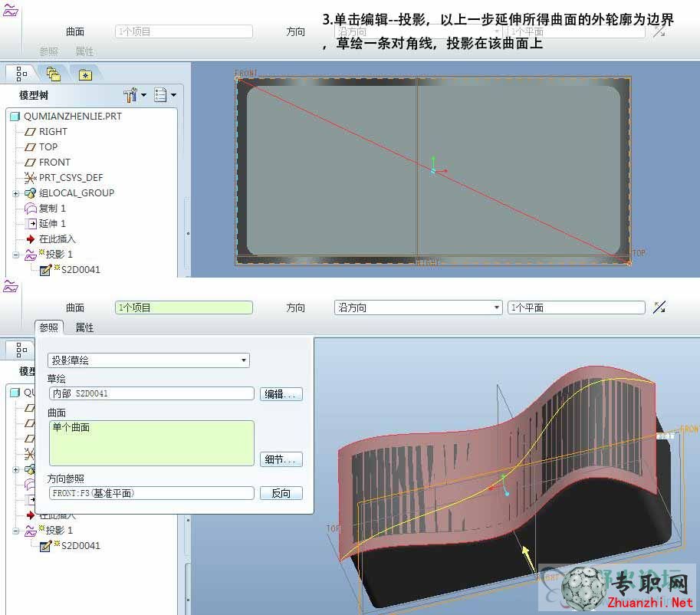Image resolution: width=700 pixels, height=615 pixels.
Task: Click the model tree show list icon
Action: point(160,94)
